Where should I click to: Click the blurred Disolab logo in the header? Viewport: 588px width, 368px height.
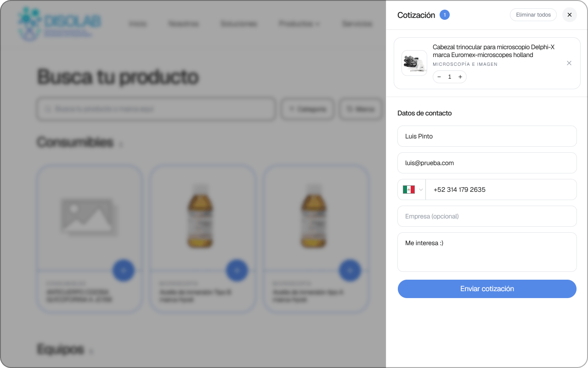tap(59, 24)
